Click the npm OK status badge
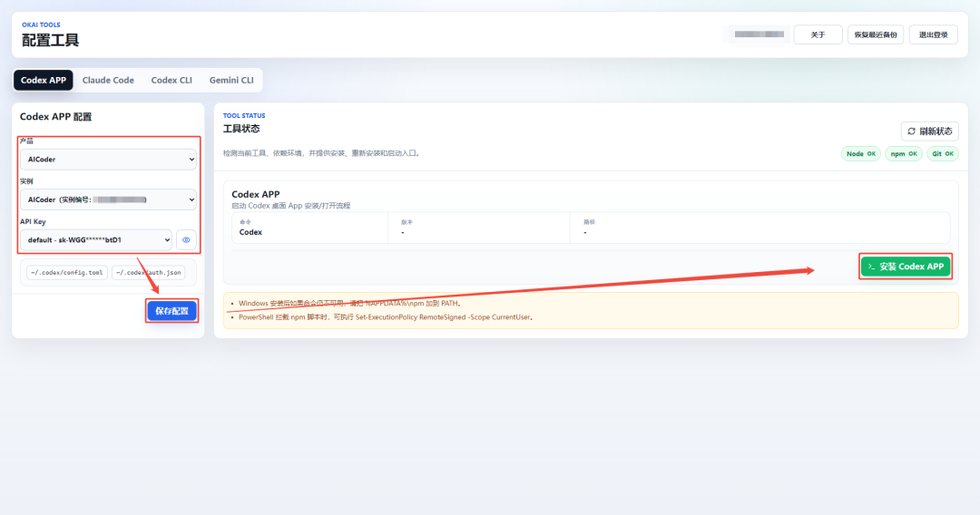 point(904,153)
